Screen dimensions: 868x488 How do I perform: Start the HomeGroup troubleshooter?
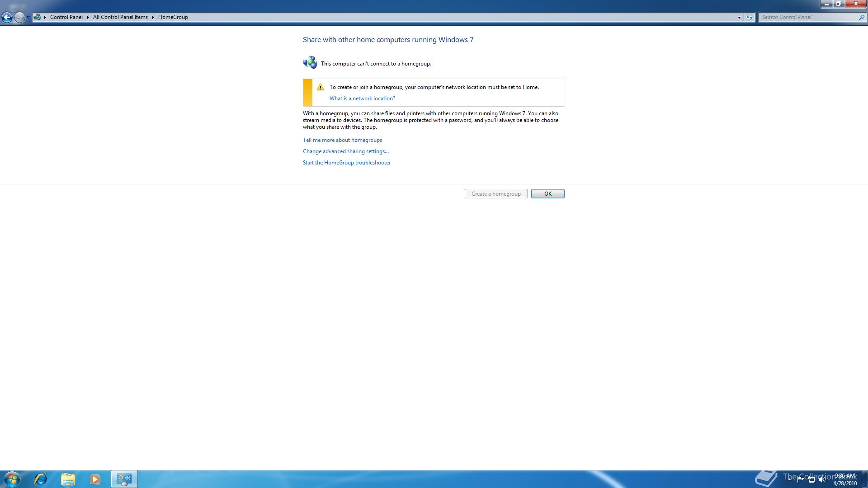[347, 163]
